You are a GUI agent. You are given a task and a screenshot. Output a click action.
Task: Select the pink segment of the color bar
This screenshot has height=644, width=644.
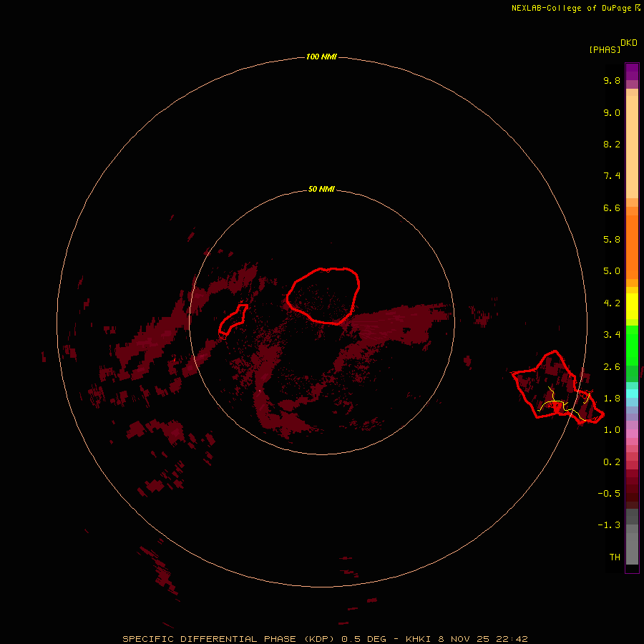click(632, 434)
